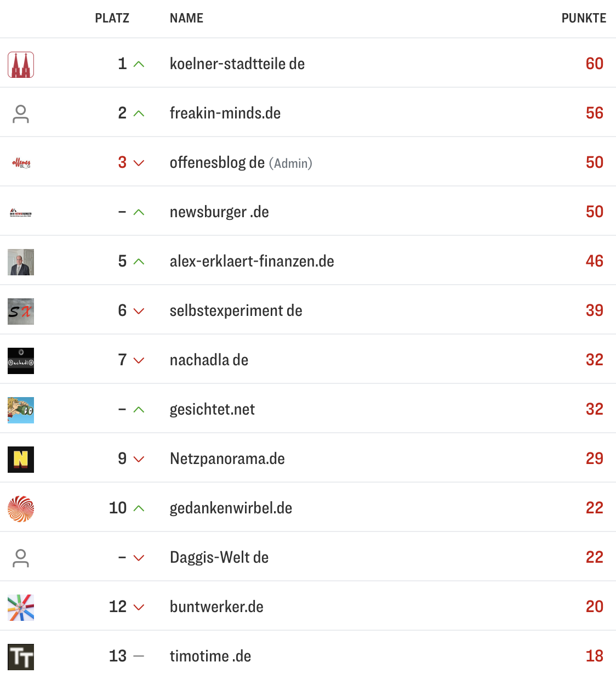Click the selbstexperiment SX logo icon
Screen dimensions: 616x679
(x=21, y=312)
